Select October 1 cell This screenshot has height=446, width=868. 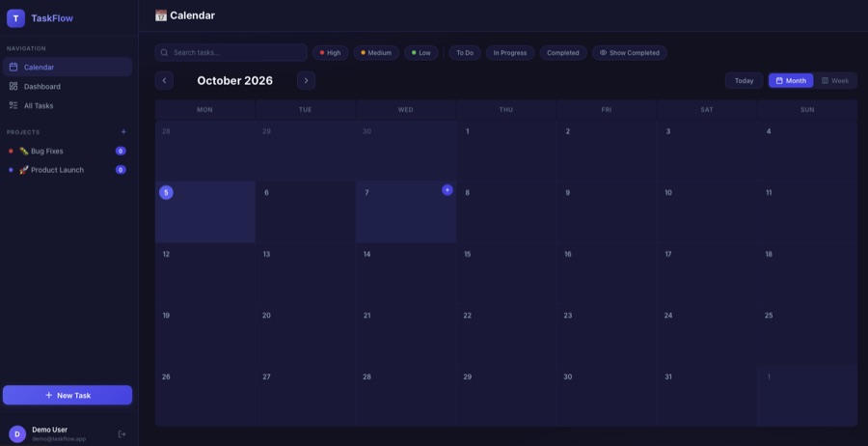(x=506, y=151)
